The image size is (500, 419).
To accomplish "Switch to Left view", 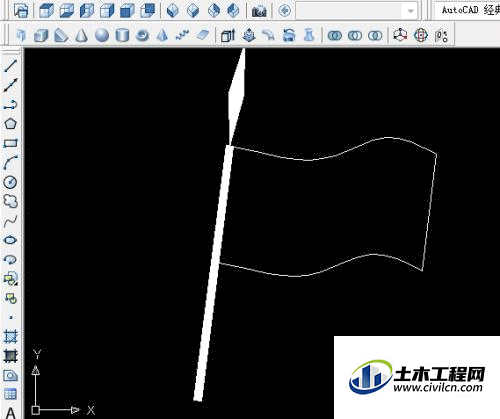I will click(x=87, y=10).
